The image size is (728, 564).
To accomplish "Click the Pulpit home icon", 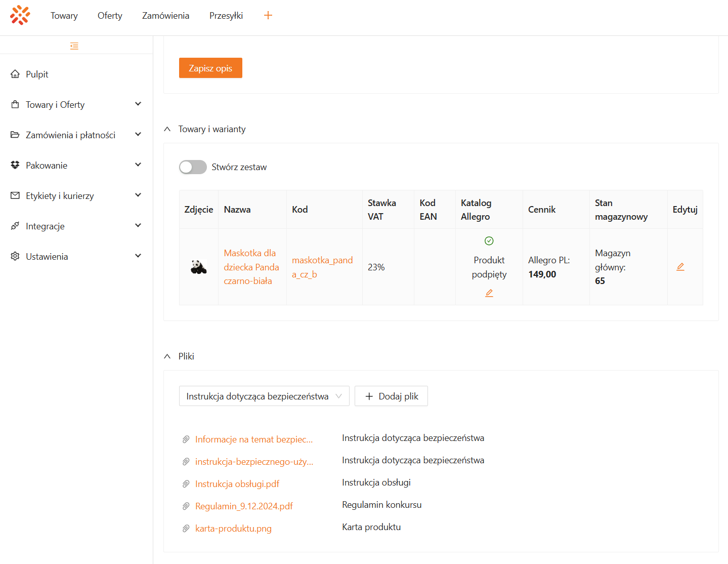I will [x=15, y=74].
